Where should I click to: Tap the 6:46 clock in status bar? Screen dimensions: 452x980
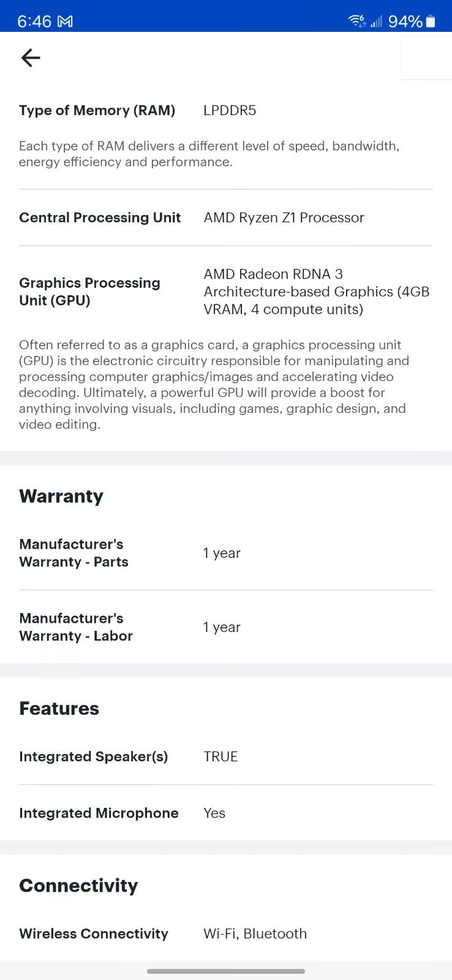coord(34,21)
